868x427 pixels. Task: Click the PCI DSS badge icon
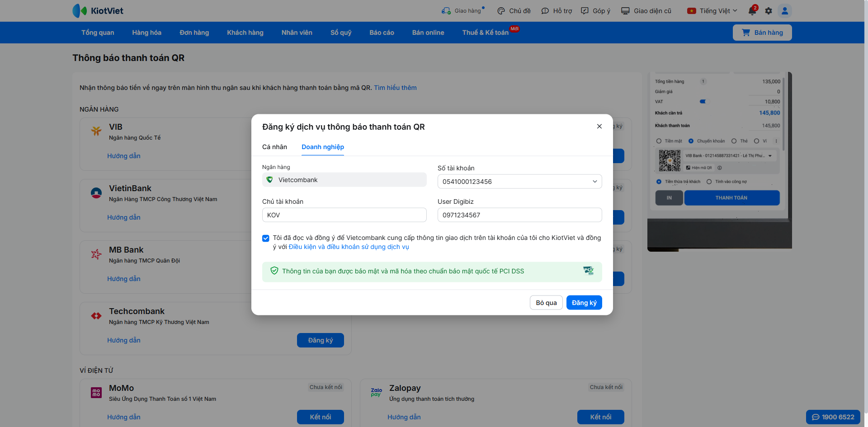[588, 271]
